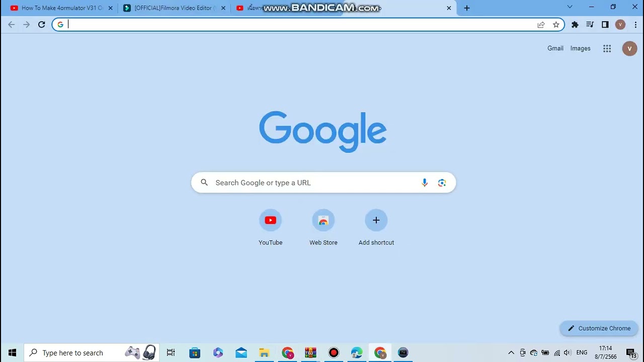Click the Windows Type here to search box
Screen dimensions: 644x362
tap(92, 352)
